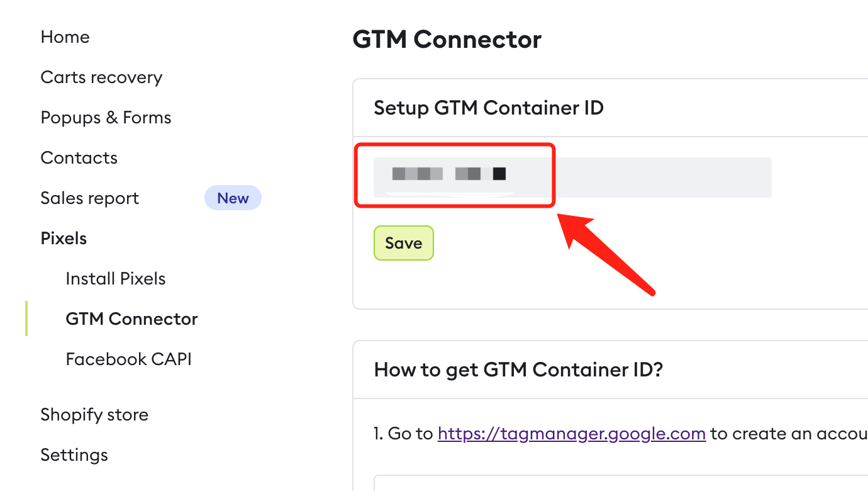The height and width of the screenshot is (491, 868).
Task: Click the GTM Container ID input field
Action: [572, 177]
